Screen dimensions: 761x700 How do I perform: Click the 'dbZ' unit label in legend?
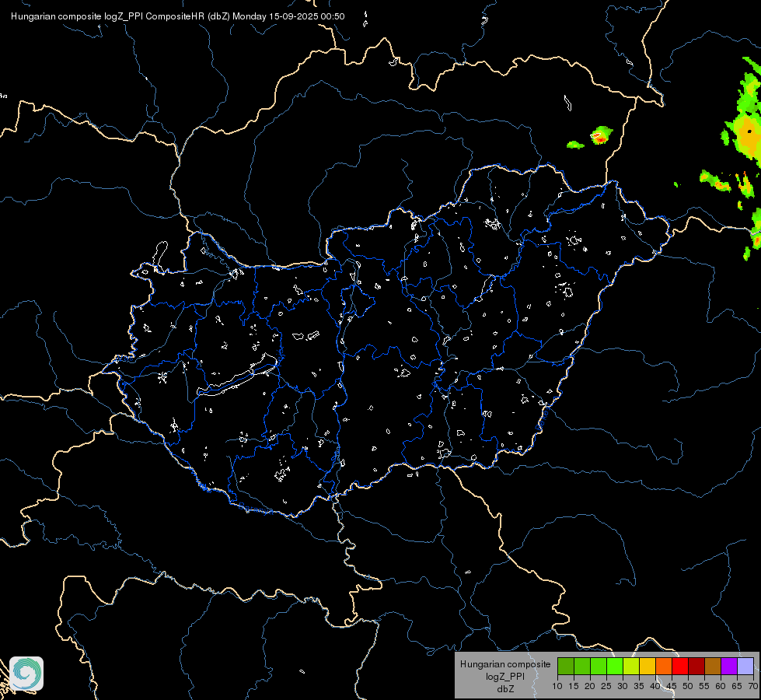click(505, 689)
